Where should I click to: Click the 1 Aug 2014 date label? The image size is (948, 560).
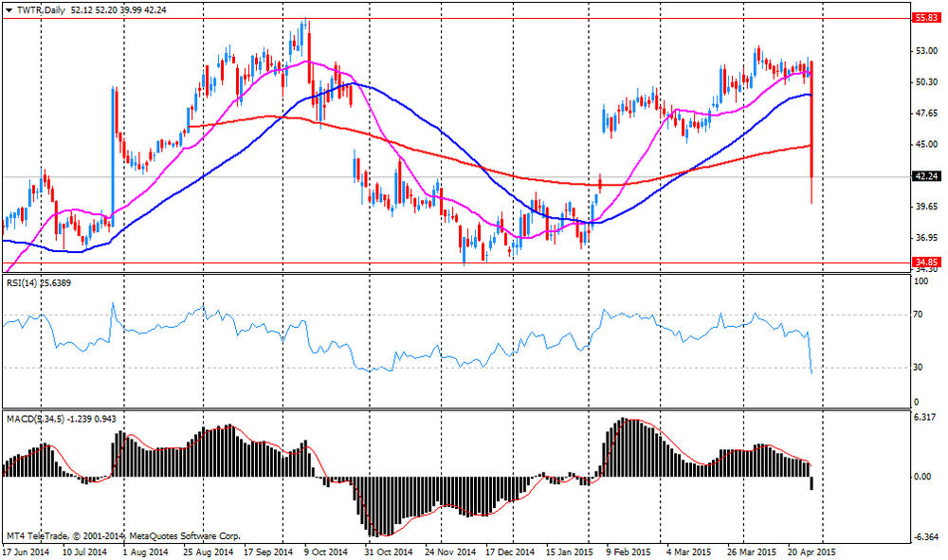point(145,552)
